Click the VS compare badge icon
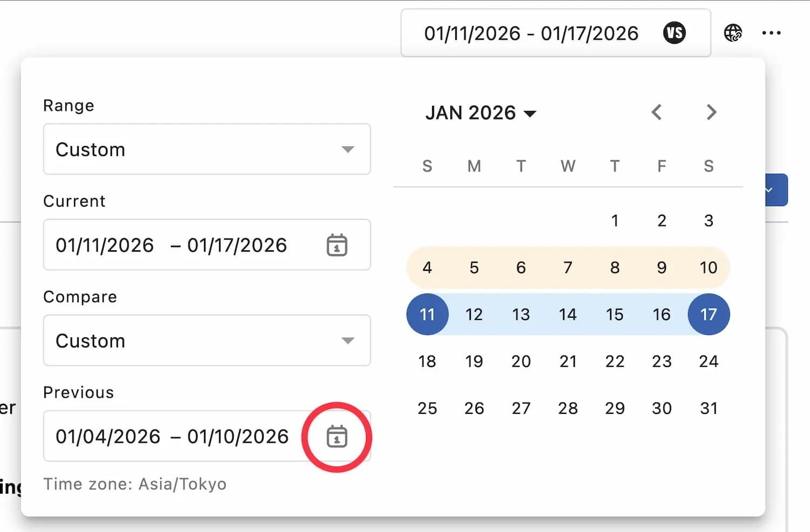This screenshot has height=532, width=810. click(674, 33)
